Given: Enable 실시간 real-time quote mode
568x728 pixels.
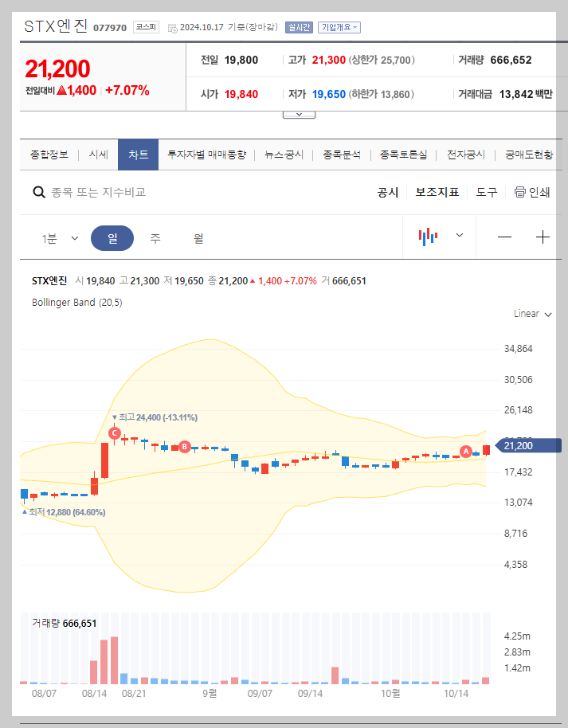Looking at the screenshot, I should pyautogui.click(x=299, y=26).
